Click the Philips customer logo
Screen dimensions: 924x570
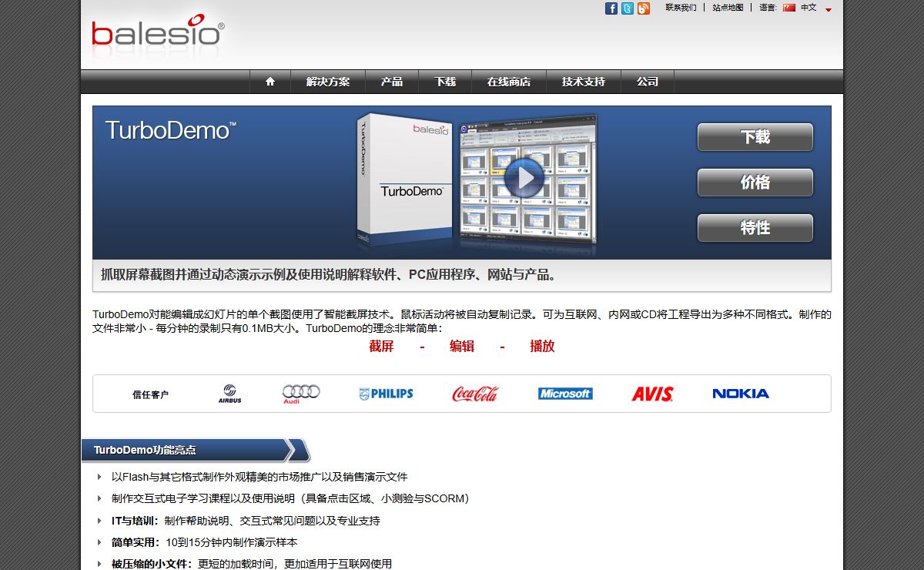(386, 394)
